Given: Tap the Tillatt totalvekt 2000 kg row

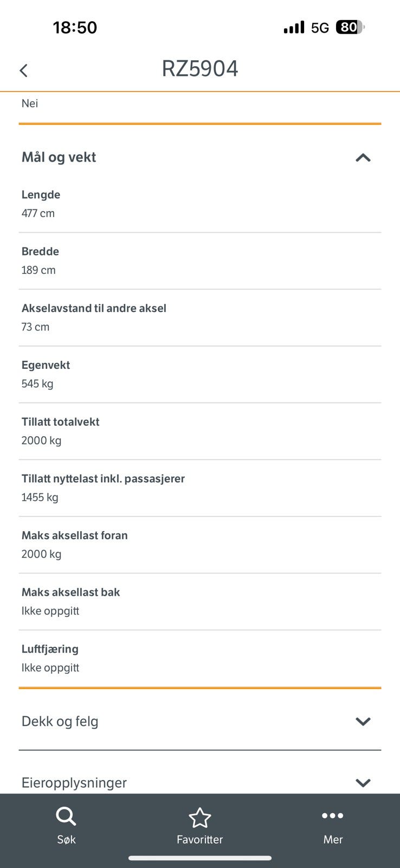Looking at the screenshot, I should click(x=200, y=431).
